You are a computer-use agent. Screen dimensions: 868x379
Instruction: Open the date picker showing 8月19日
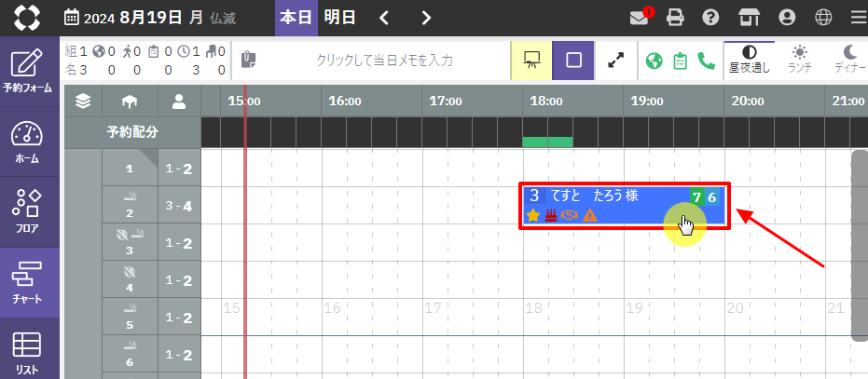(x=149, y=19)
